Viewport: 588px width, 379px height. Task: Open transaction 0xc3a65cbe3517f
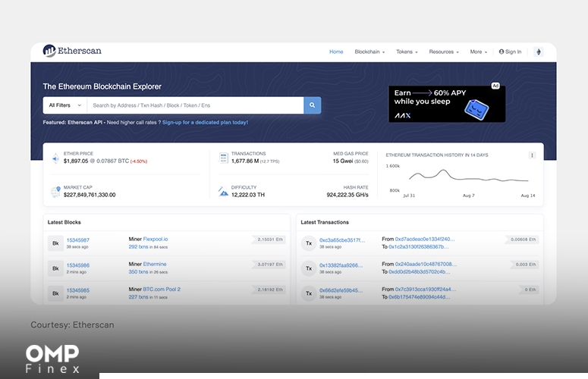(x=342, y=240)
